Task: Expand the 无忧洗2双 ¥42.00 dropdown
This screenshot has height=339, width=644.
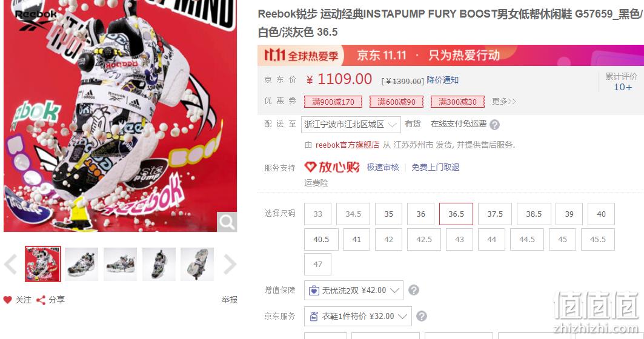Action: (x=354, y=290)
